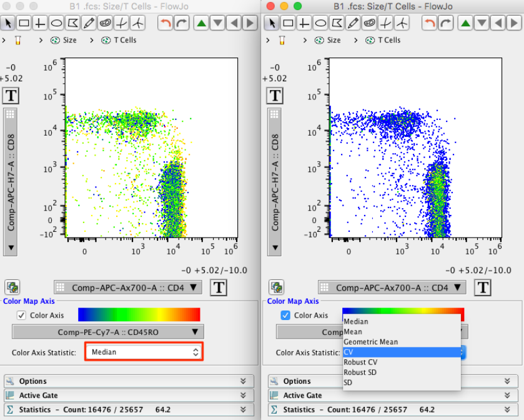Open graph display options icon in left window

coord(12,287)
